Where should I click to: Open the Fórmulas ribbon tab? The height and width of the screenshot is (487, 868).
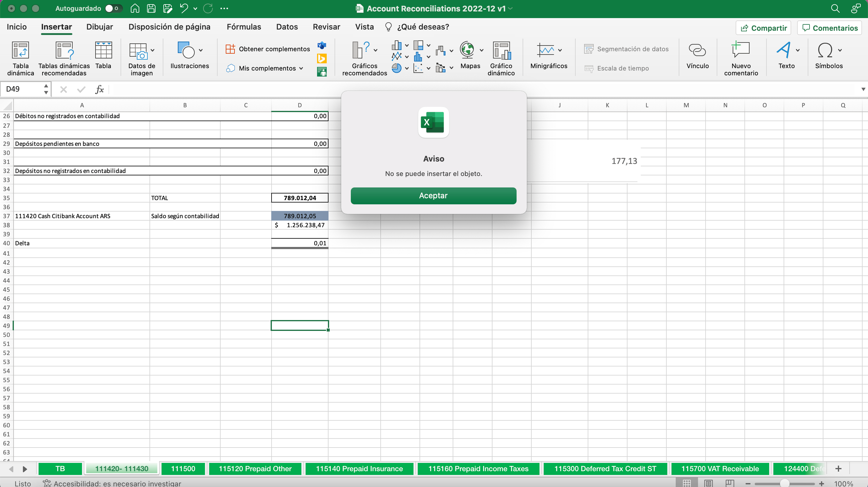click(x=244, y=27)
